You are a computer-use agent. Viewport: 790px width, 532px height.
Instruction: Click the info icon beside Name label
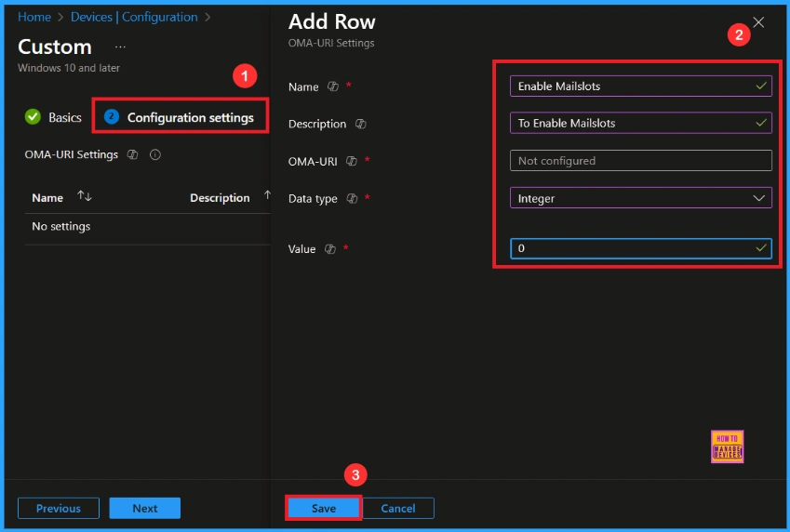coord(333,86)
